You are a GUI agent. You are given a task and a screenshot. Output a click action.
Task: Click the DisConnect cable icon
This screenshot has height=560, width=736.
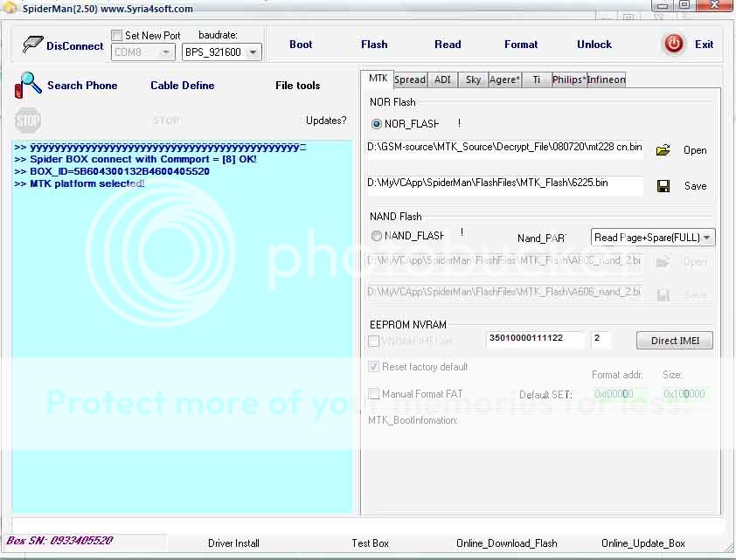click(x=32, y=45)
